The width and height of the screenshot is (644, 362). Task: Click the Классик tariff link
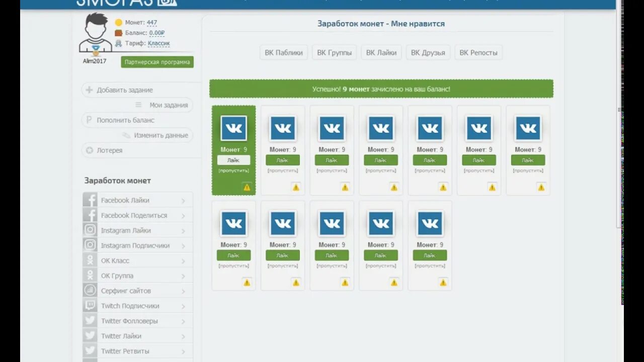159,43
